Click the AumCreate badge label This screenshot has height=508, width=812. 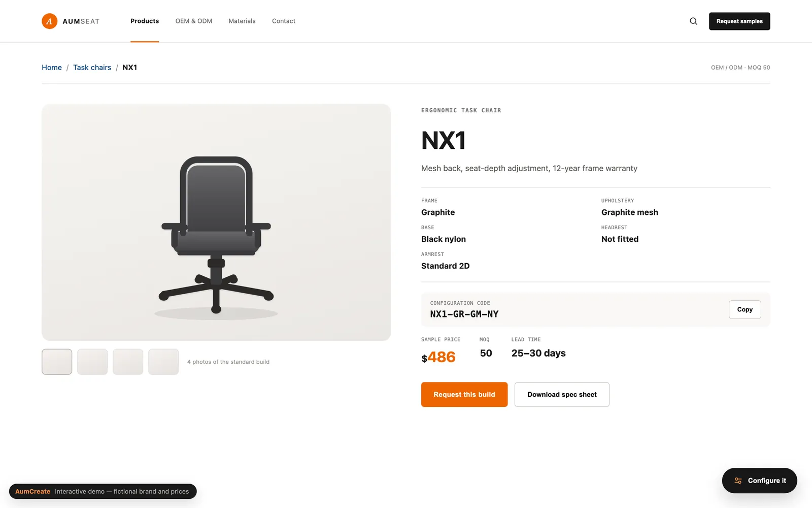32,491
